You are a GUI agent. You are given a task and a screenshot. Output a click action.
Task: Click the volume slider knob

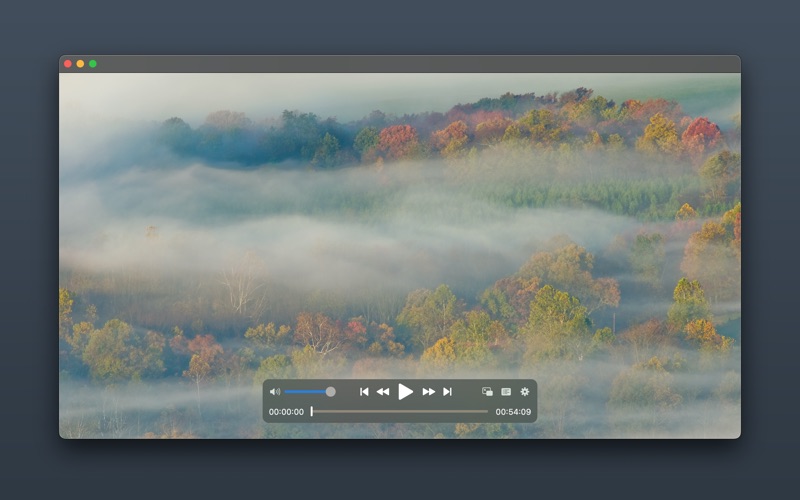(330, 392)
